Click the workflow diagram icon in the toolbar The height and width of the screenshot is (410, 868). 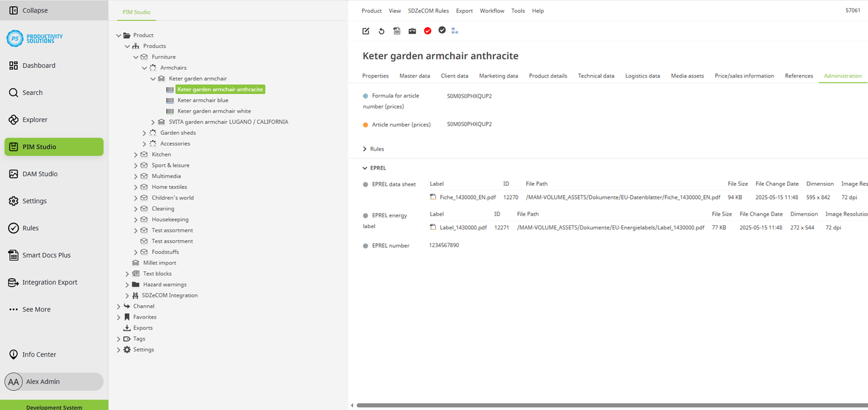tap(455, 30)
